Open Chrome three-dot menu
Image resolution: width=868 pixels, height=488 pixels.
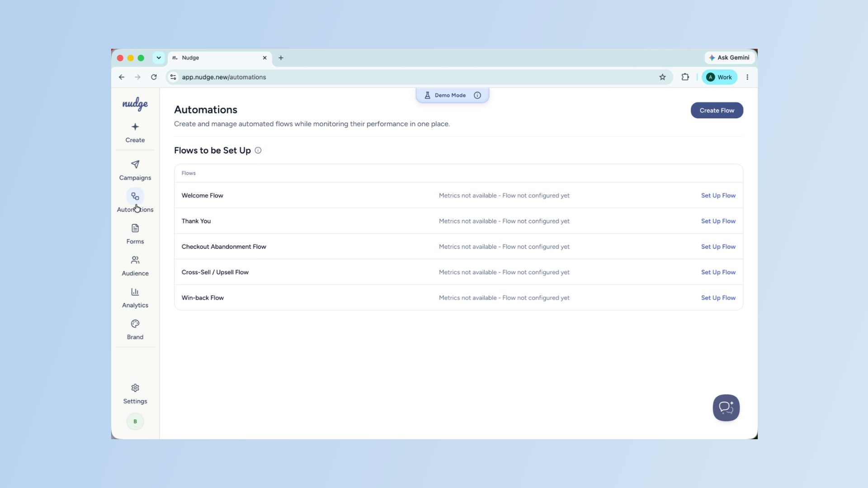click(747, 77)
